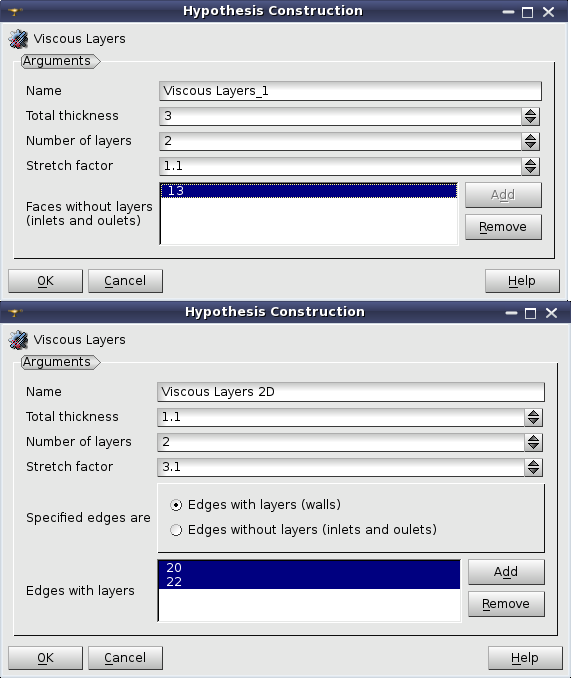The width and height of the screenshot is (571, 678).
Task: Adjust the Total thickness spinner showing 3
Action: [x=530, y=116]
